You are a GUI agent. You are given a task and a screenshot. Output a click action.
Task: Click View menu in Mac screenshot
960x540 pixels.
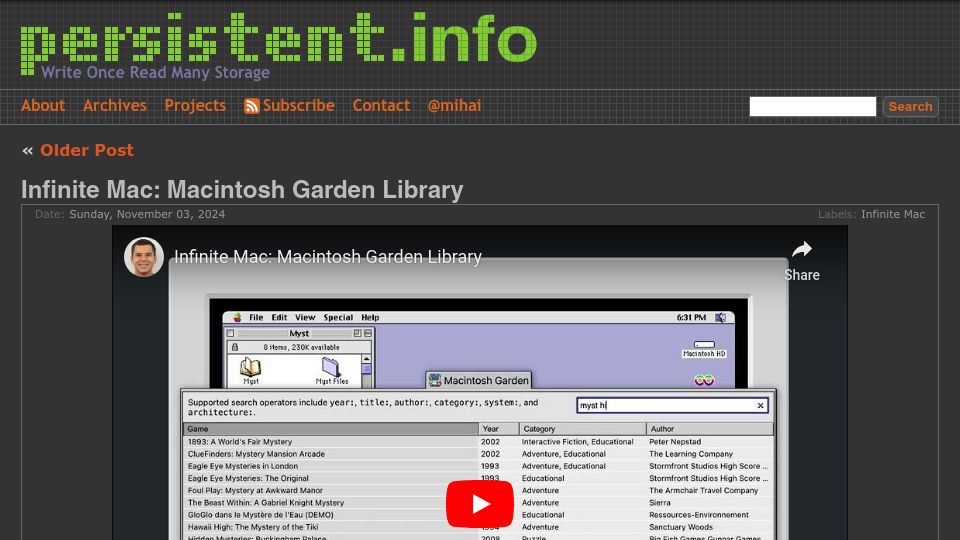(x=305, y=317)
